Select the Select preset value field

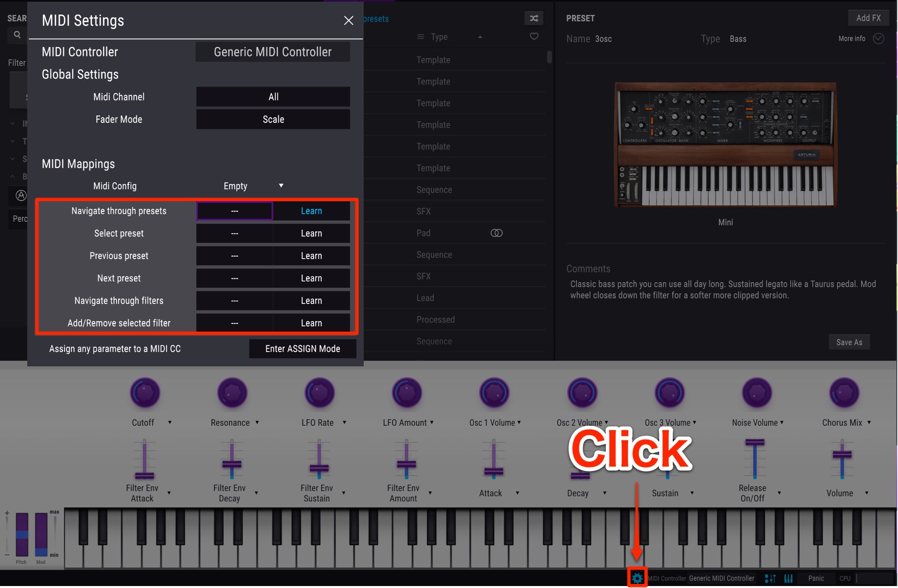click(x=235, y=234)
